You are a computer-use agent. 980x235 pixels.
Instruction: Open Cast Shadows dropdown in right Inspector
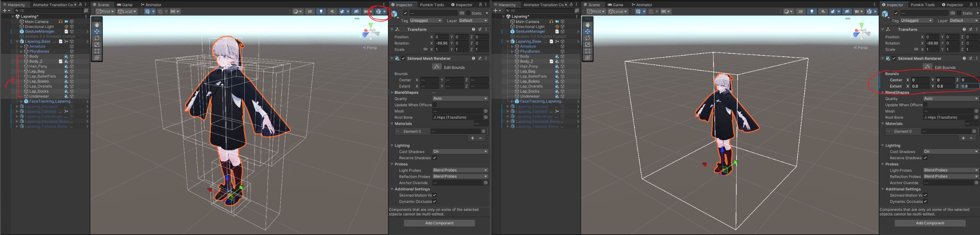[951, 152]
